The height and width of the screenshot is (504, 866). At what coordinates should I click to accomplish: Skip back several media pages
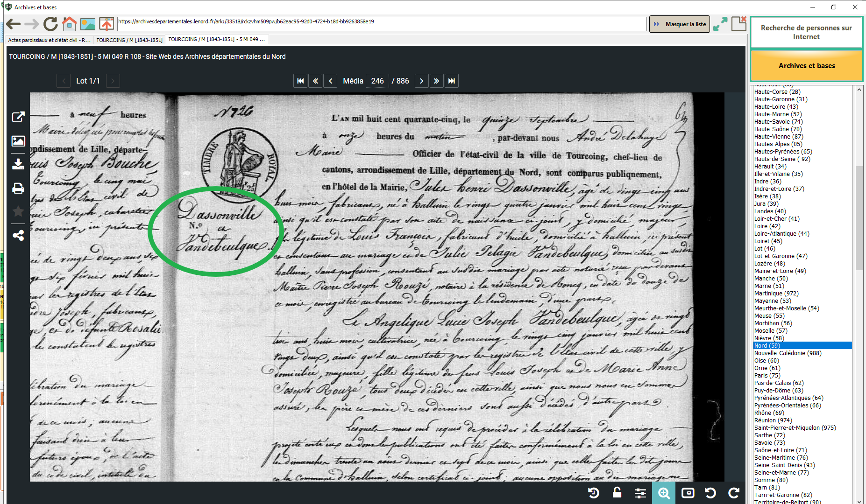(315, 81)
